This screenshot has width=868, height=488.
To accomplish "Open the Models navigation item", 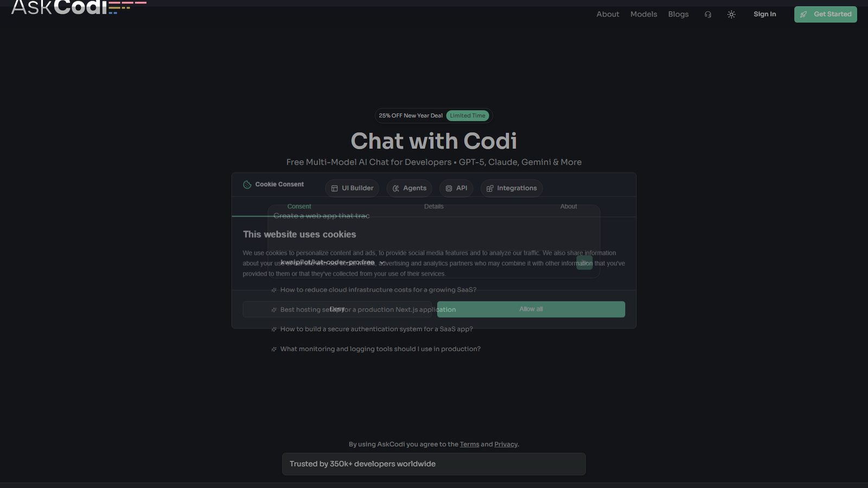I will pyautogui.click(x=643, y=14).
